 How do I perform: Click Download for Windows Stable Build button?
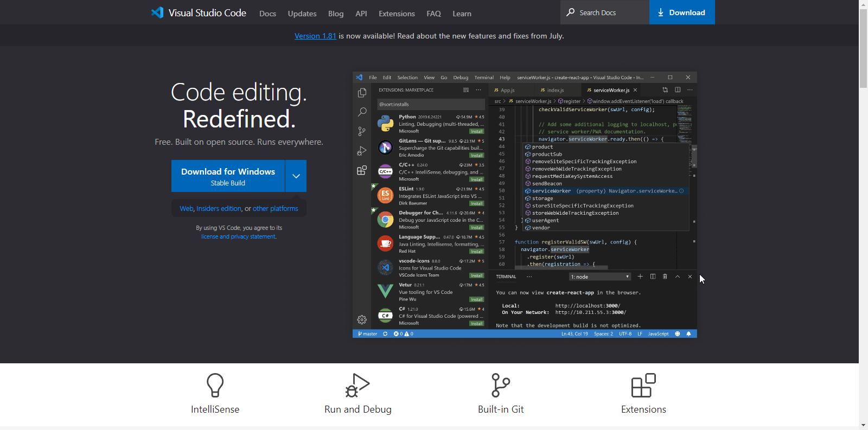pyautogui.click(x=228, y=176)
